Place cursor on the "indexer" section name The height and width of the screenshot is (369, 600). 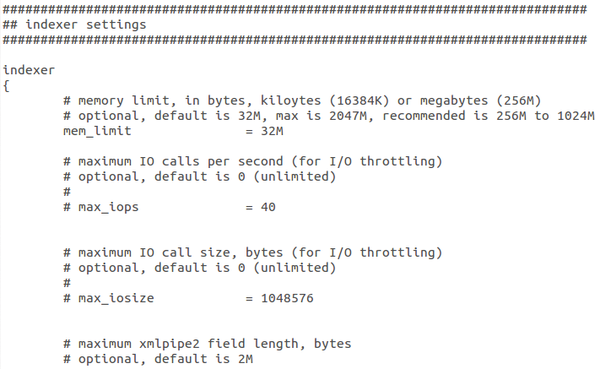[29, 70]
